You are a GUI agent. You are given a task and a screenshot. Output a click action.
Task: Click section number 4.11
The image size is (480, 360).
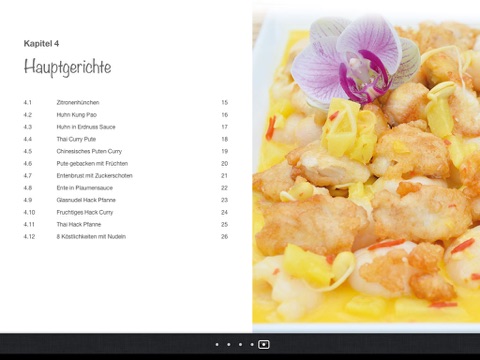click(29, 224)
